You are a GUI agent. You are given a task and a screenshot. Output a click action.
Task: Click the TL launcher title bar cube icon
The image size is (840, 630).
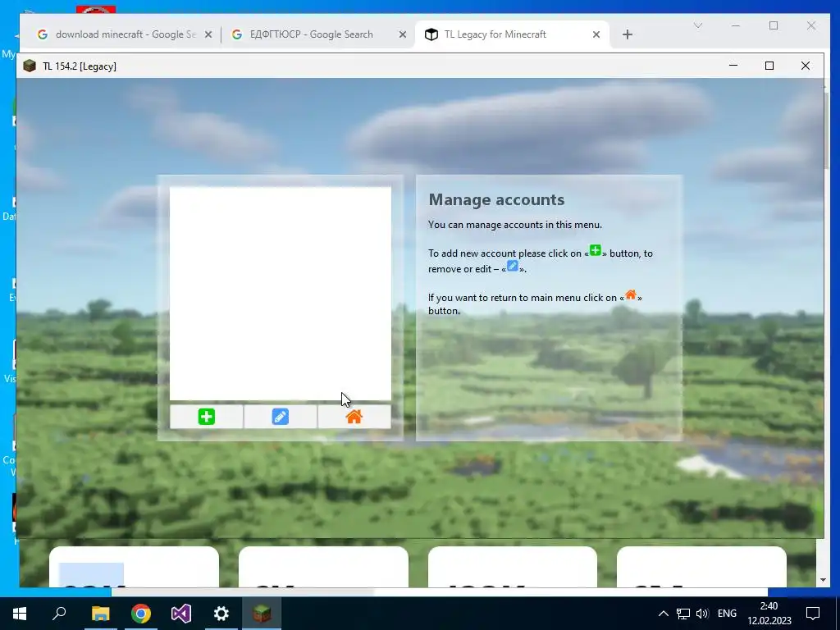[x=30, y=66]
